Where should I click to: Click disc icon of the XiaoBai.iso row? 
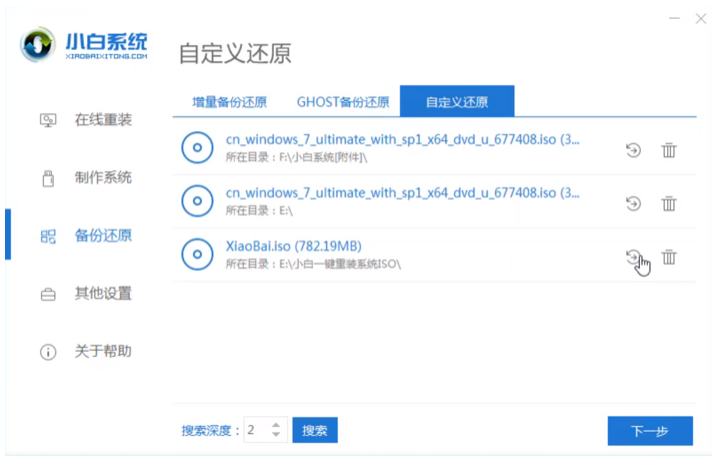[197, 254]
